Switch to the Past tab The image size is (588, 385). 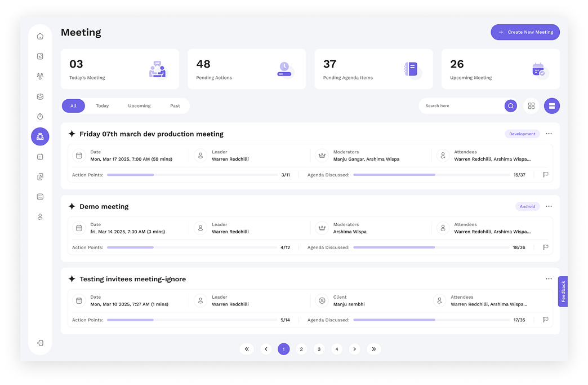(x=175, y=106)
